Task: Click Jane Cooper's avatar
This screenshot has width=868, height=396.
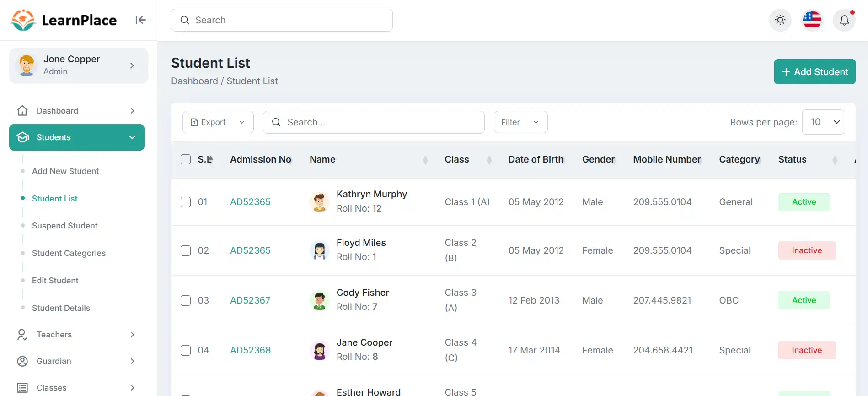Action: pos(320,350)
